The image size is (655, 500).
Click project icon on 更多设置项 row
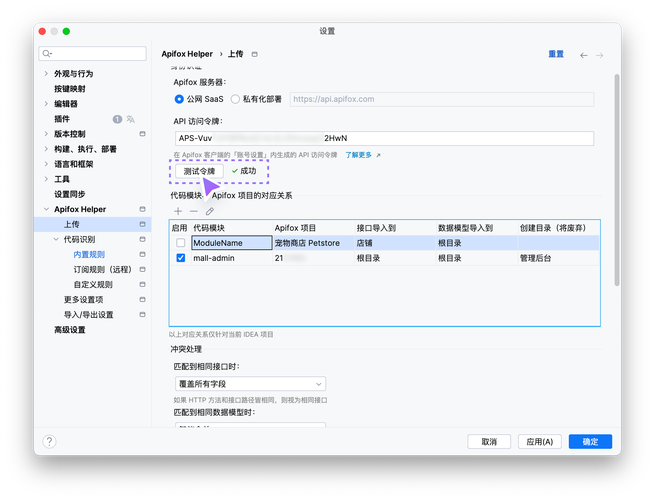point(142,299)
